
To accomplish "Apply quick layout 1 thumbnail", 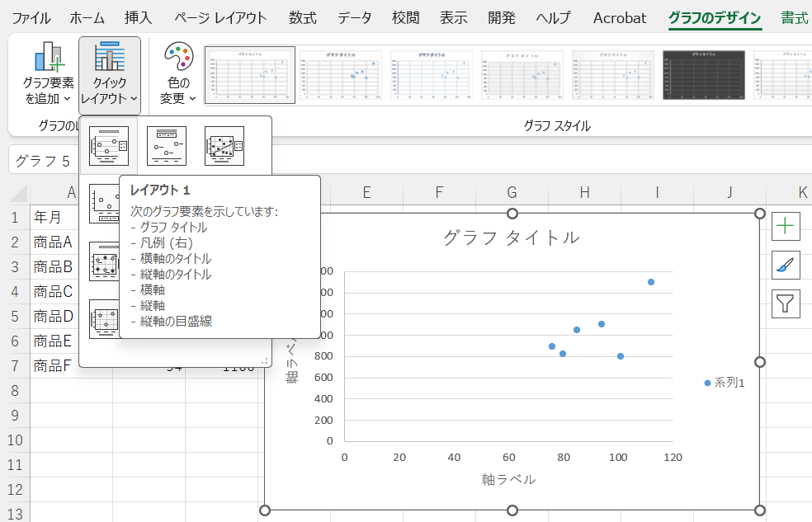I will (x=109, y=146).
